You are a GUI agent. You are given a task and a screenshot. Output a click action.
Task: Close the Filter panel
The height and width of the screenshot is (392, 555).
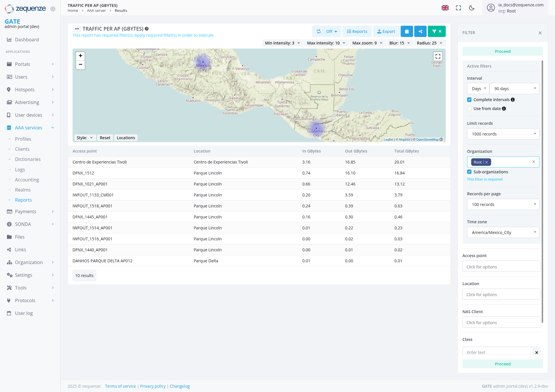[540, 33]
